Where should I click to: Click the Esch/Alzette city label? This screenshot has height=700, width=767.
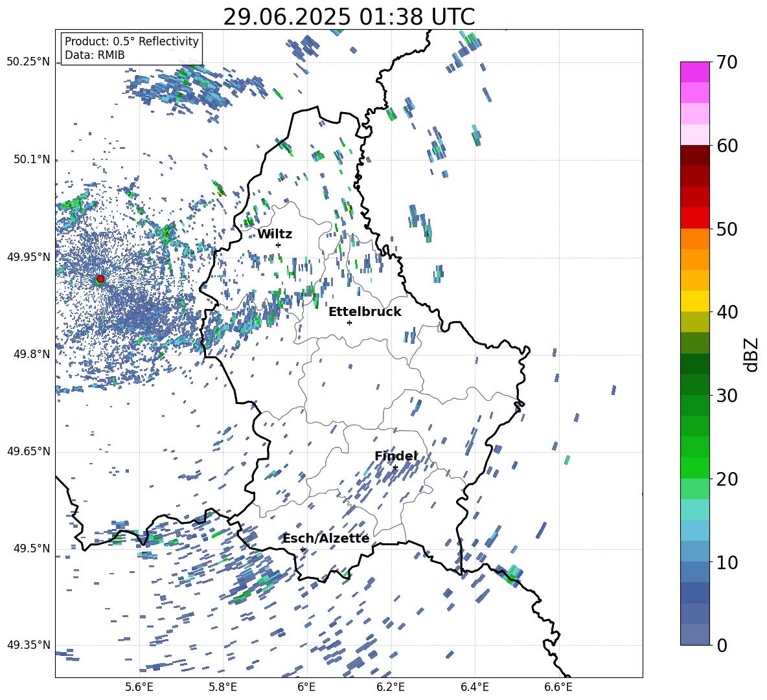[326, 539]
